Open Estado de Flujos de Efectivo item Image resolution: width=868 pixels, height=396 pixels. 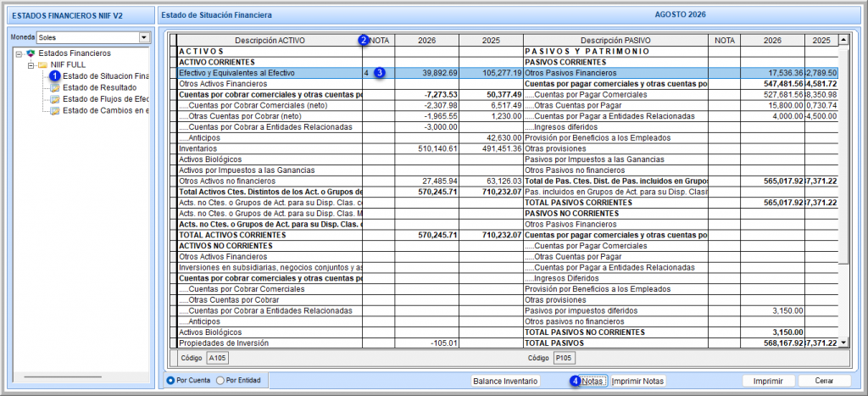pos(106,99)
